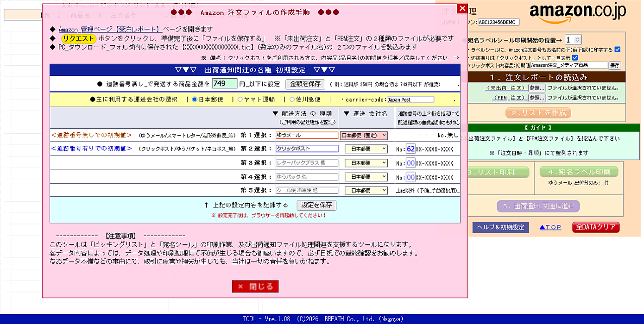Click the <追跡番号有りでの初期値> label

pyautogui.click(x=91, y=149)
